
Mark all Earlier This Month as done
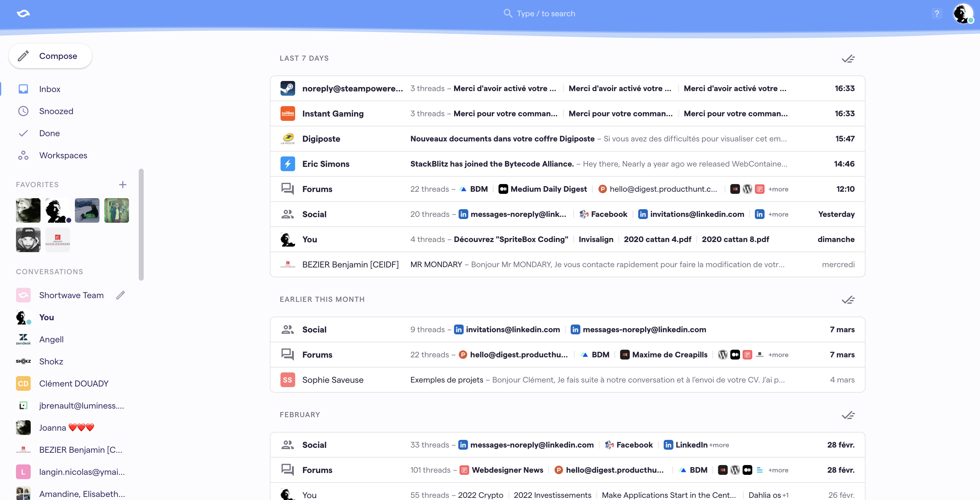click(848, 300)
